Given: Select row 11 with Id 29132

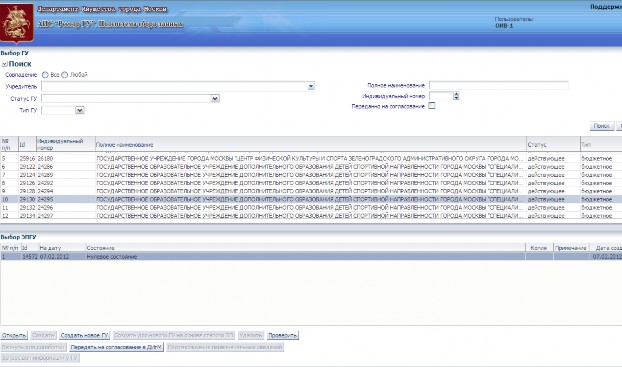Looking at the screenshot, I should (311, 207).
